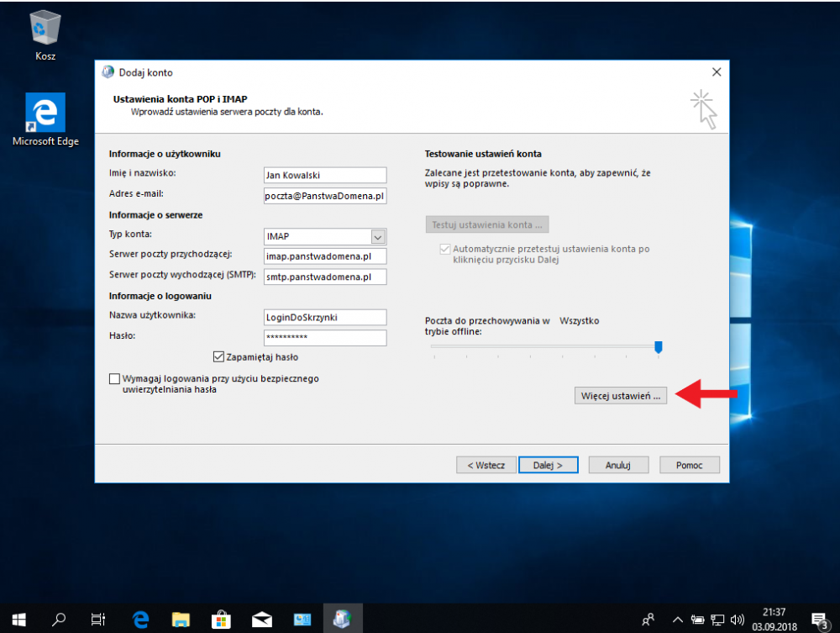The image size is (840, 633).
Task: Show hidden system tray icons
Action: coord(678,620)
